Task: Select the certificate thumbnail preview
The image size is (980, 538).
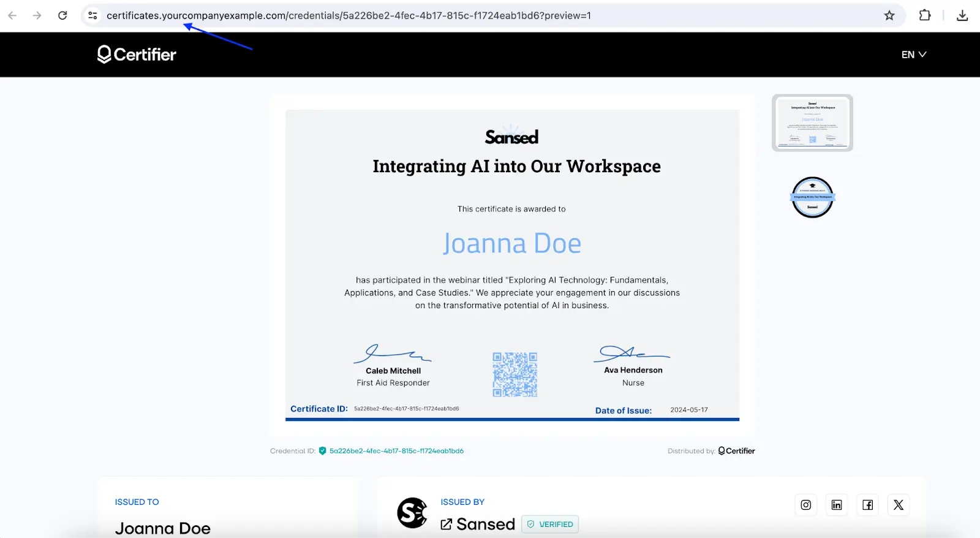Action: (812, 123)
